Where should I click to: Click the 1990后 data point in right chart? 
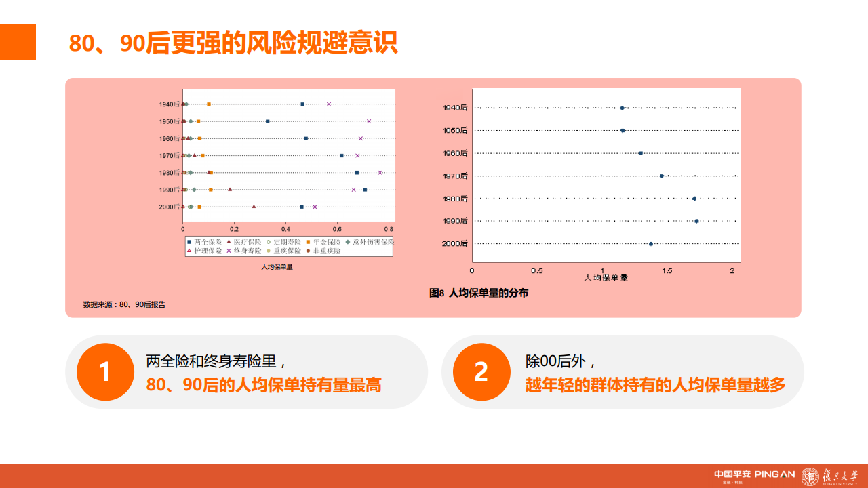pyautogui.click(x=696, y=221)
